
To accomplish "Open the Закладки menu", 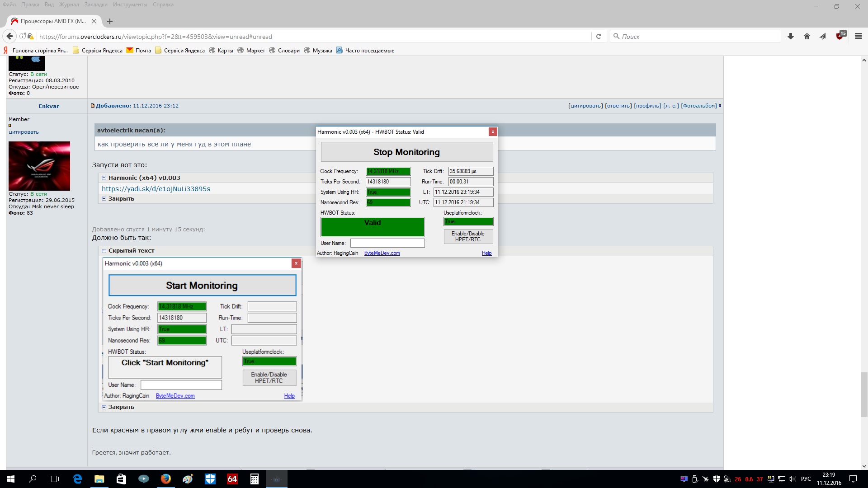I will (x=96, y=5).
